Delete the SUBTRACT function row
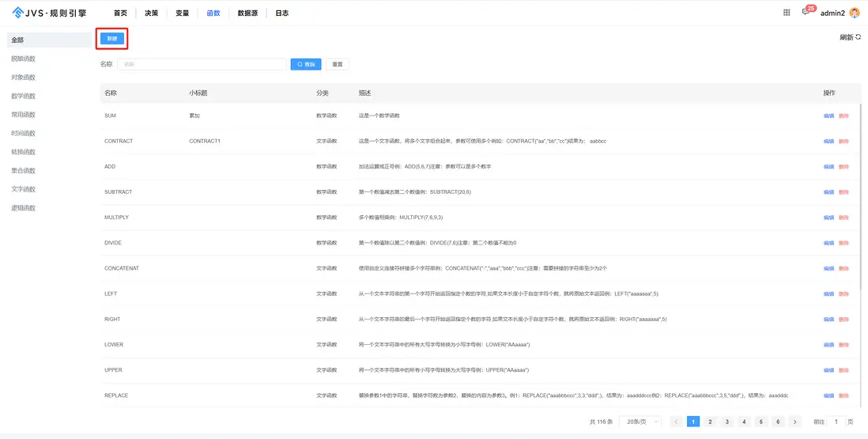The height and width of the screenshot is (439, 868). coord(843,192)
